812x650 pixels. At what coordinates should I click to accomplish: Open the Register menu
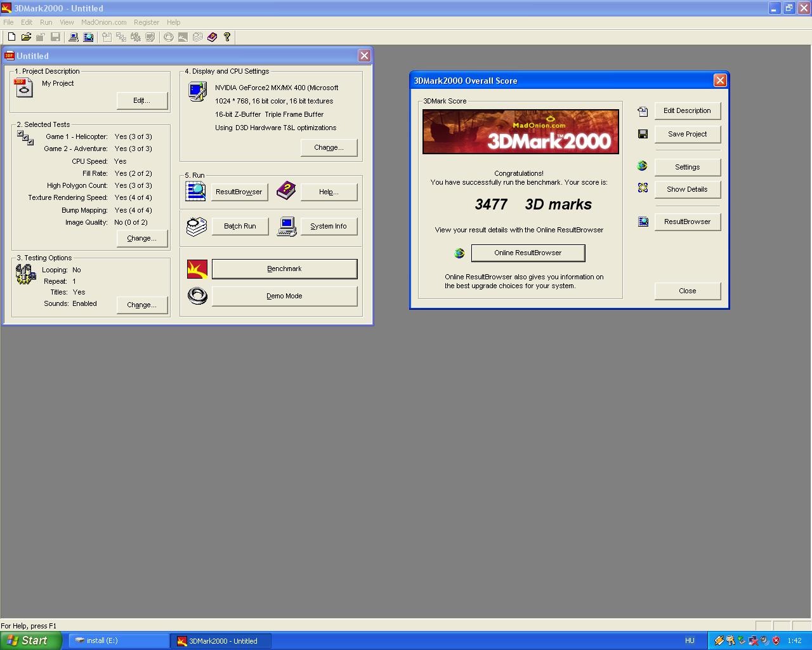point(147,22)
